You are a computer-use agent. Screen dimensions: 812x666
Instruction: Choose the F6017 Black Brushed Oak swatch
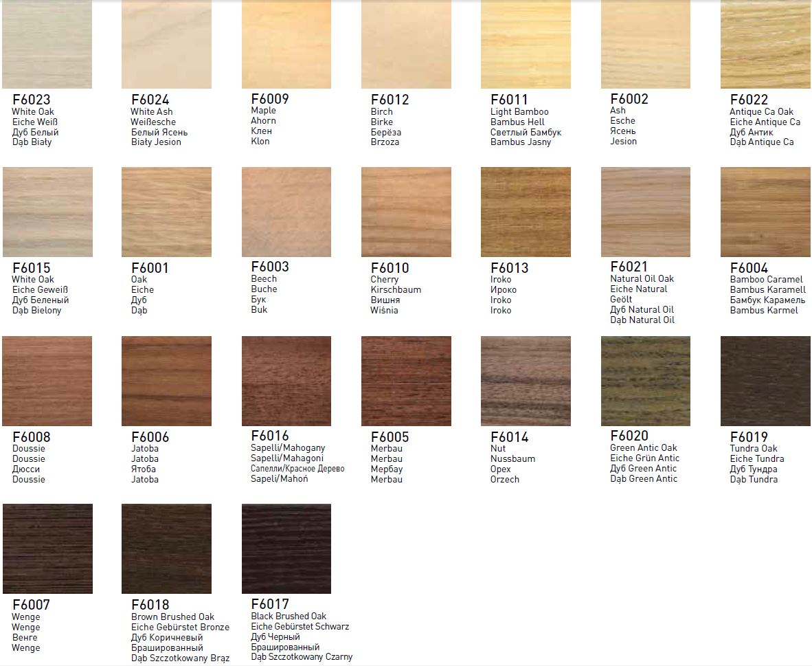pyautogui.click(x=286, y=548)
